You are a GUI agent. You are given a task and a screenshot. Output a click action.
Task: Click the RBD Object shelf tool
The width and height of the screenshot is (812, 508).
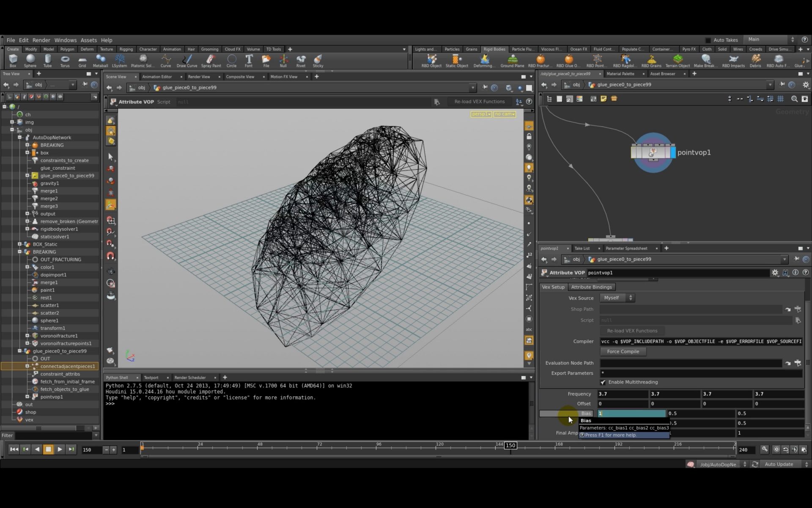tap(431, 60)
